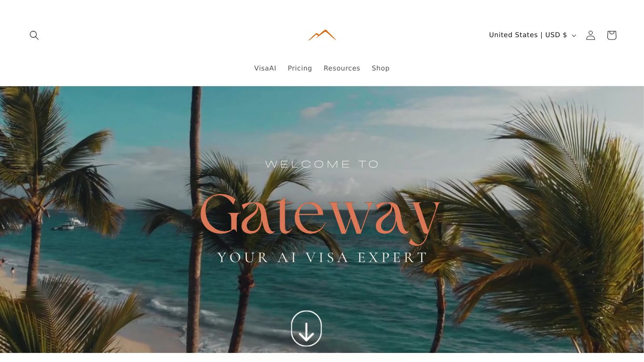This screenshot has height=362, width=644.
Task: Open the account login icon
Action: 591,35
